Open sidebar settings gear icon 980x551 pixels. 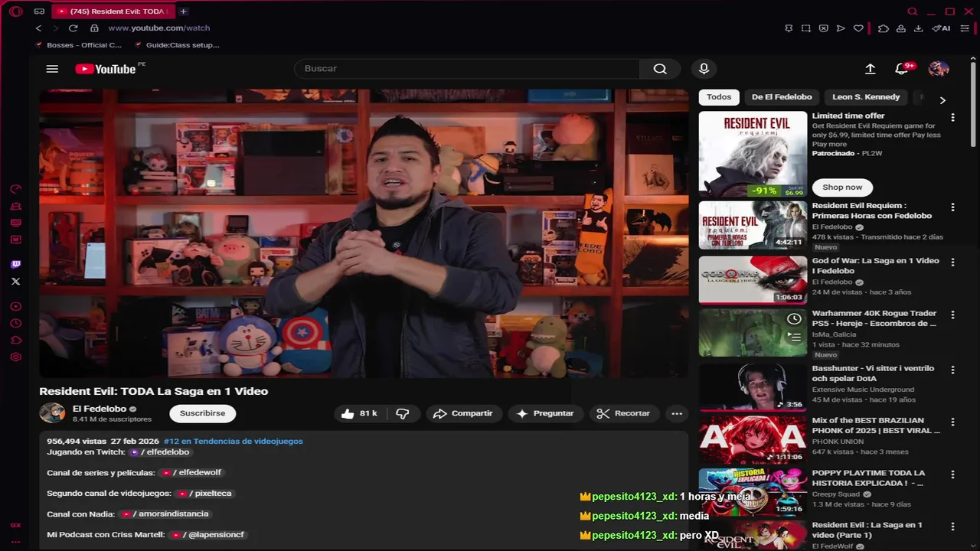pyautogui.click(x=15, y=357)
